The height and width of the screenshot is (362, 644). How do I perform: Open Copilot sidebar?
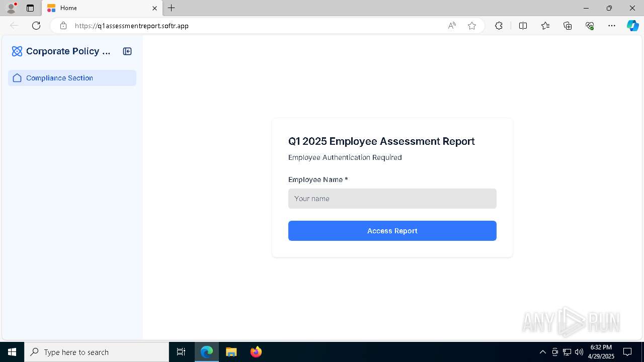pos(632,26)
